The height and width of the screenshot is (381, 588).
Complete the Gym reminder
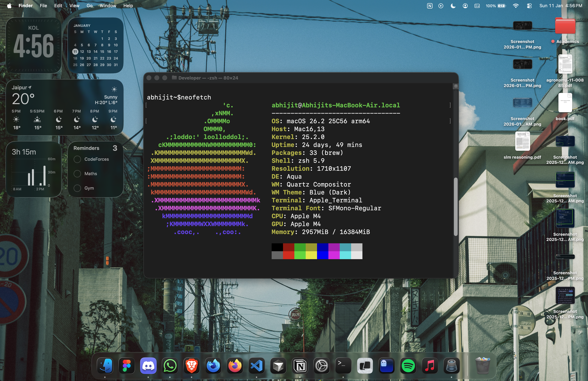pyautogui.click(x=77, y=188)
